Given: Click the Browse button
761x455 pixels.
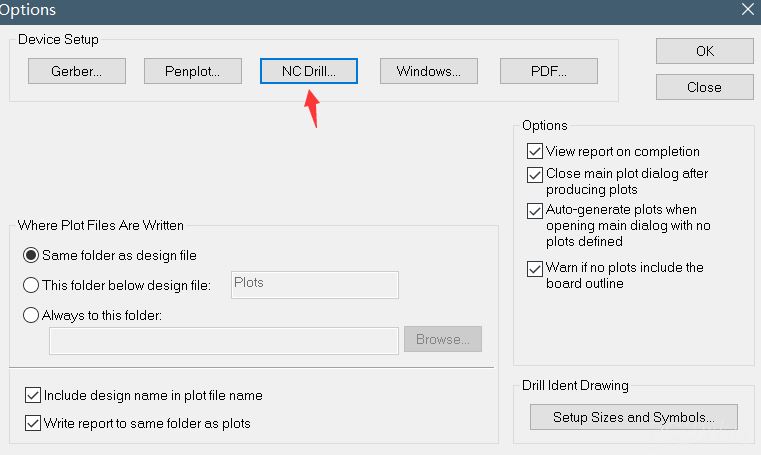Looking at the screenshot, I should point(443,339).
